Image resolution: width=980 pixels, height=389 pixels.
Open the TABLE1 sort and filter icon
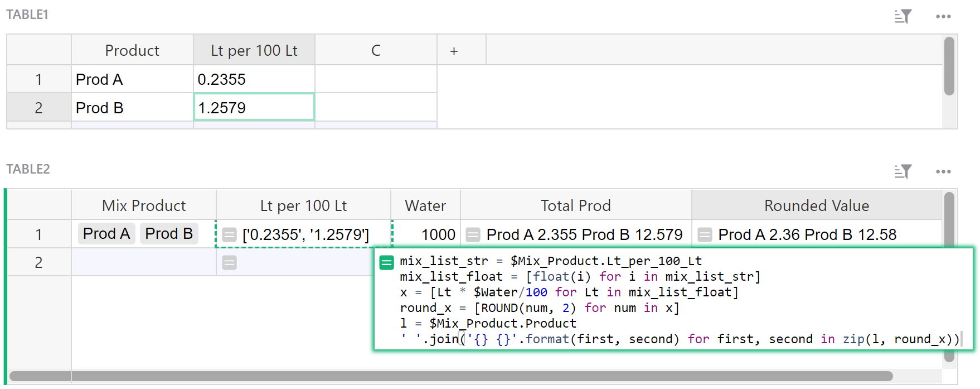tap(903, 17)
